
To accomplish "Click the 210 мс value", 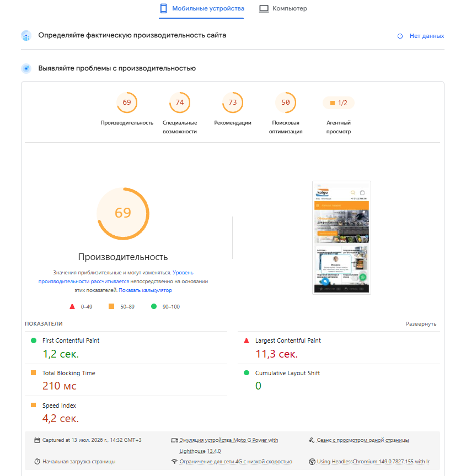I will tap(60, 386).
